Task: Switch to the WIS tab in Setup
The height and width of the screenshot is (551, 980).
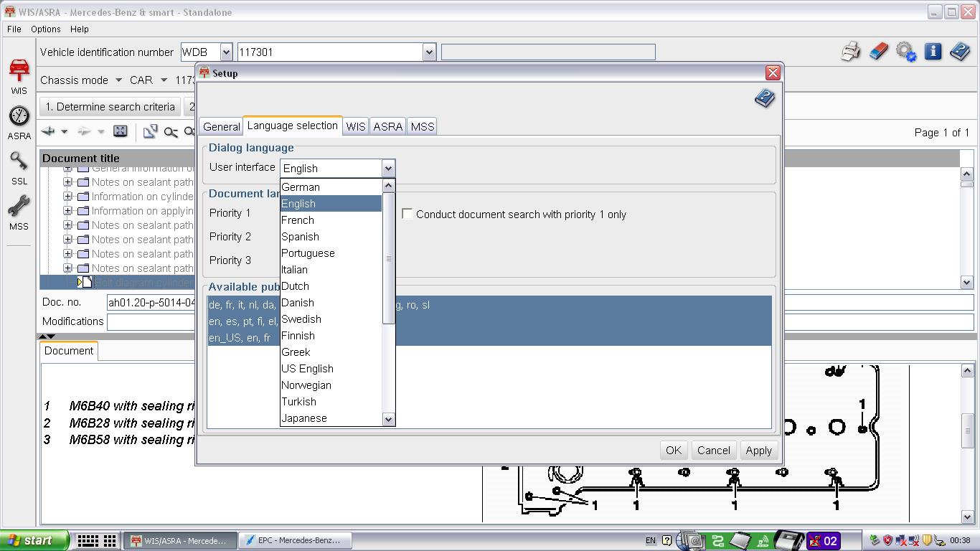Action: coord(356,126)
